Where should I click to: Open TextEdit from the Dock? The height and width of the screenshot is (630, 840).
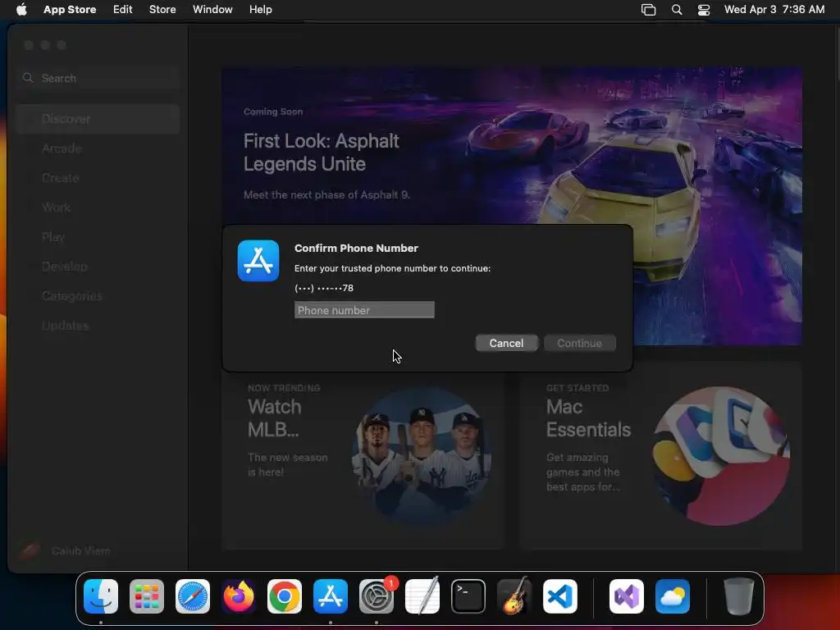tap(422, 596)
